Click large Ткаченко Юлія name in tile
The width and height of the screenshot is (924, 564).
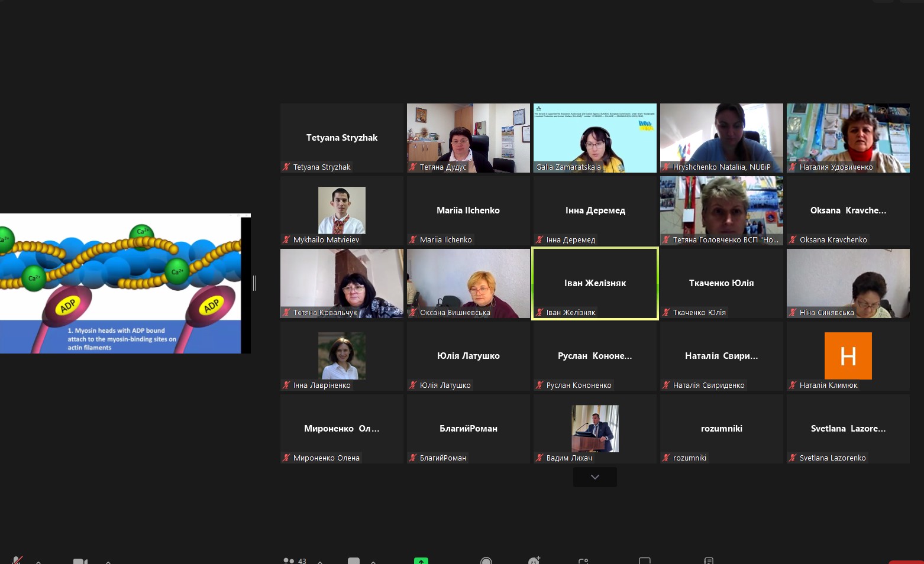tap(722, 283)
